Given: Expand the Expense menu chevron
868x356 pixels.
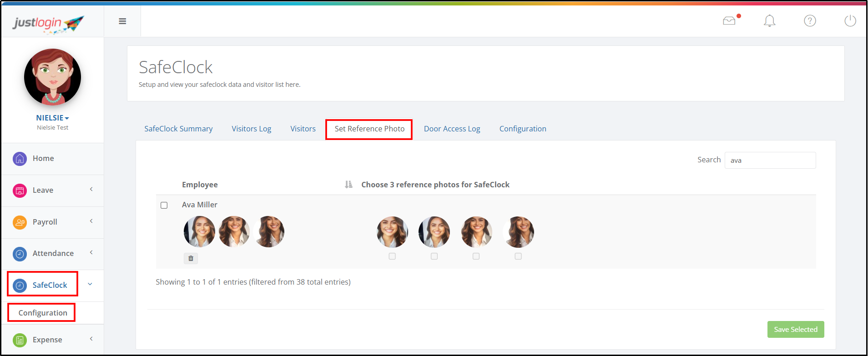Looking at the screenshot, I should coord(91,339).
